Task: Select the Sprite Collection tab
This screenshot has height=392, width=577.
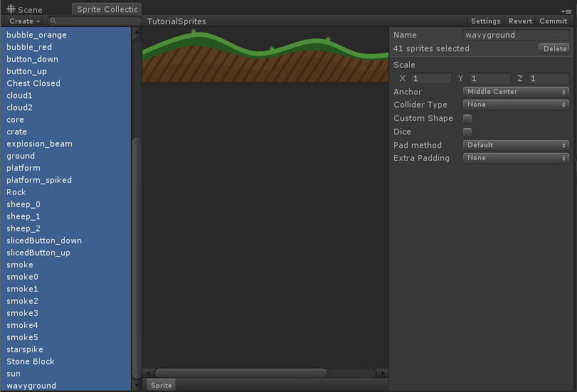Action: coord(107,9)
